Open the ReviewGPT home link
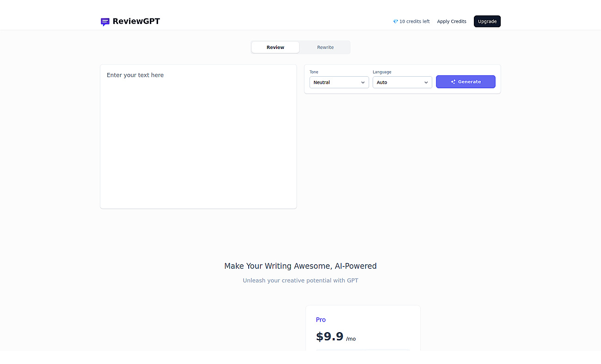This screenshot has height=364, width=601. coord(130,21)
